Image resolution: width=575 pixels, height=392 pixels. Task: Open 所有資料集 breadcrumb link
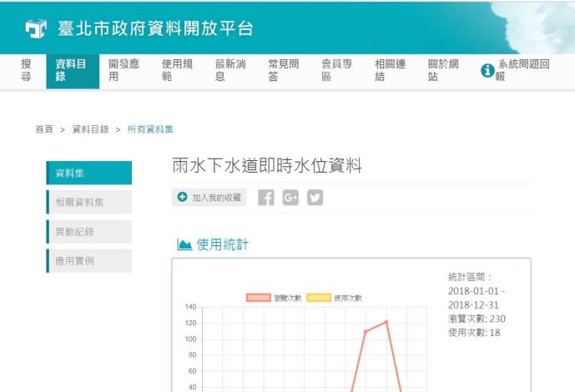click(150, 129)
